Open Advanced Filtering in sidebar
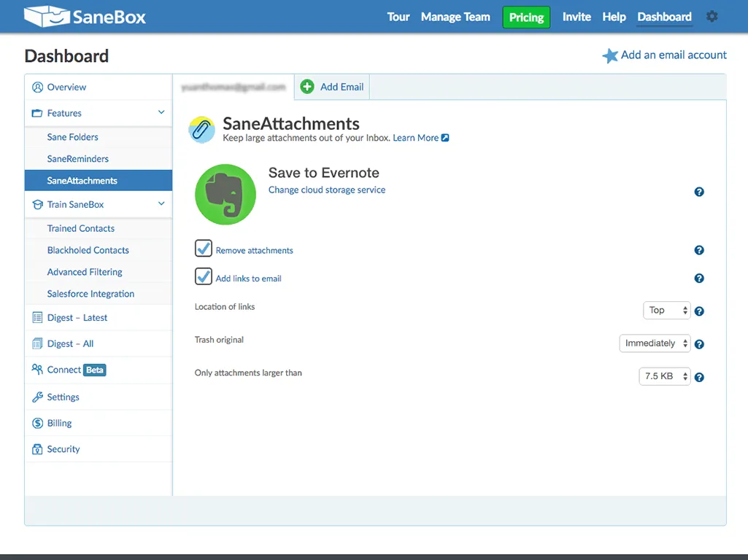 (x=85, y=272)
